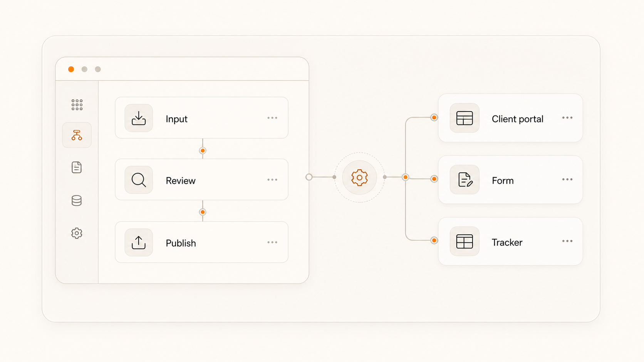Select the Input step label

[x=176, y=119]
